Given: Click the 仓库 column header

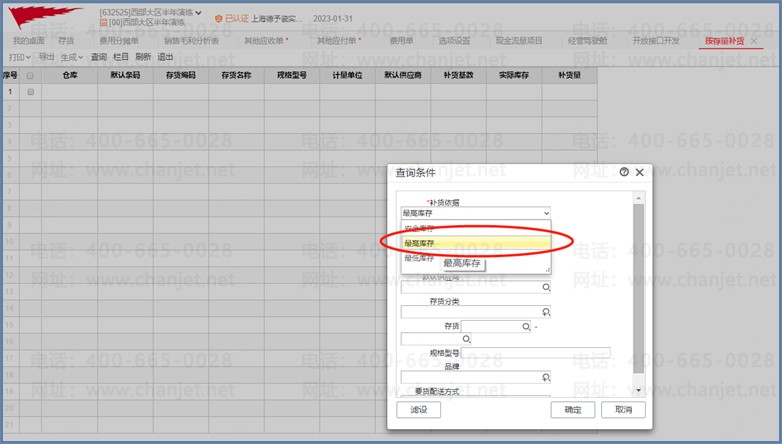Looking at the screenshot, I should point(70,75).
